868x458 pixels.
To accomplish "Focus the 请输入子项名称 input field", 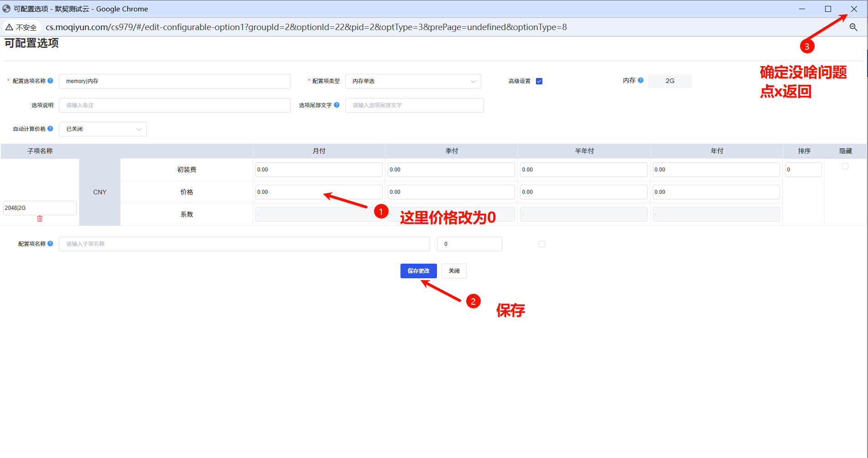I will (244, 244).
